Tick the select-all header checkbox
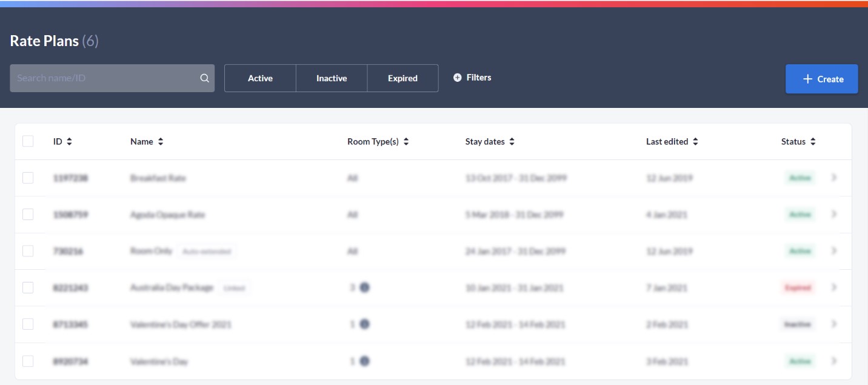Viewport: 868px width, 385px height. [x=28, y=141]
